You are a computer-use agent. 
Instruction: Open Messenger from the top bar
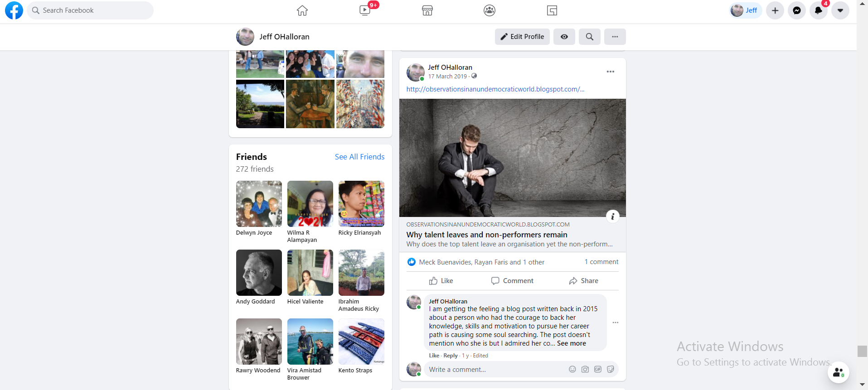click(x=796, y=10)
